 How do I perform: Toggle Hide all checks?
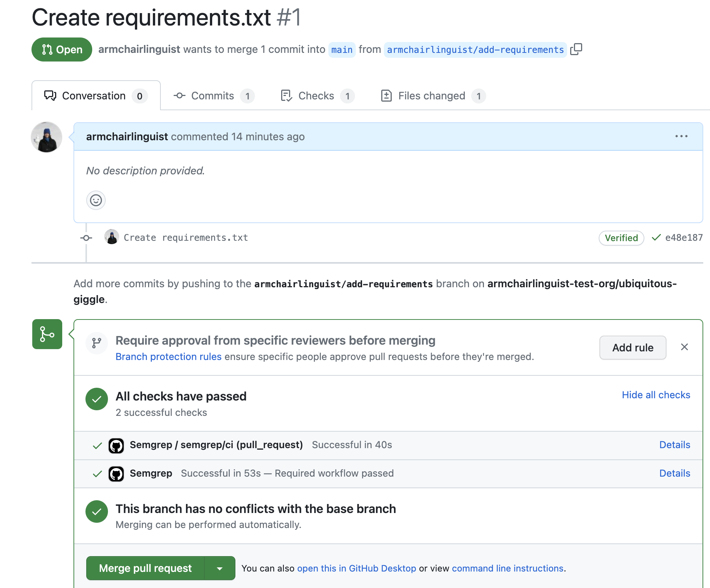[x=656, y=395]
